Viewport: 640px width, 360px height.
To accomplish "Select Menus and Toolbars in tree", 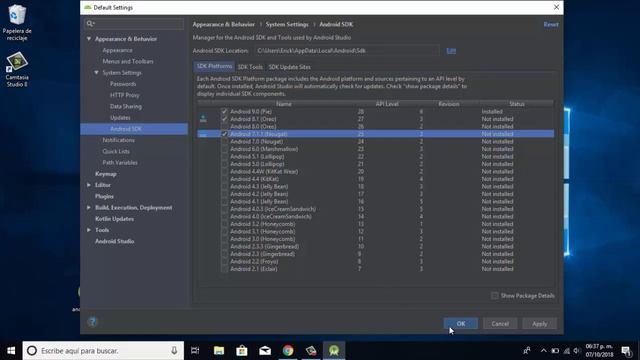I will [128, 61].
